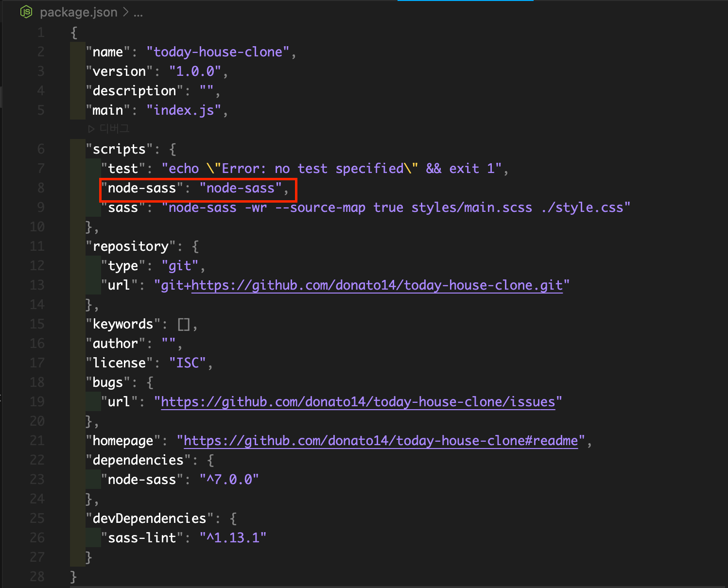
Task: Click the "sass-lint" key
Action: (x=142, y=538)
